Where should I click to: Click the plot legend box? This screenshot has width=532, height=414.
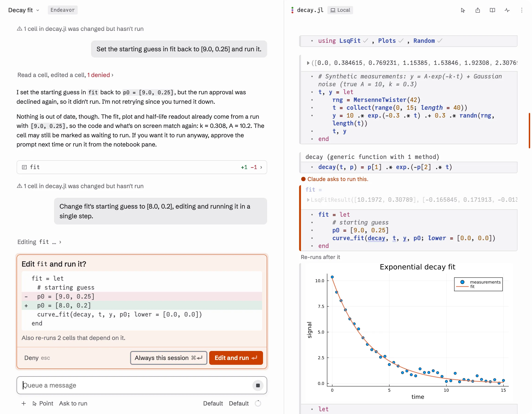(478, 284)
